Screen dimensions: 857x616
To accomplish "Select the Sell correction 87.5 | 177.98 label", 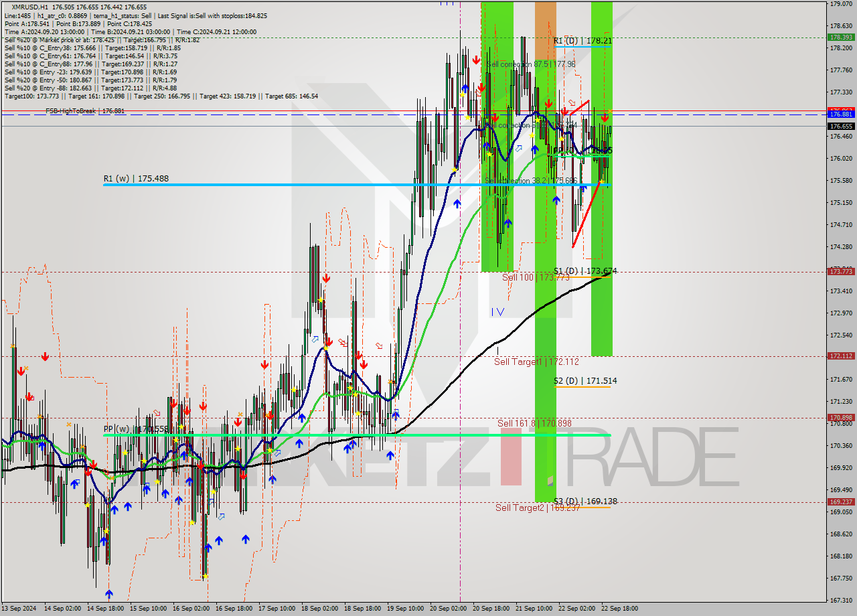I will tap(530, 64).
